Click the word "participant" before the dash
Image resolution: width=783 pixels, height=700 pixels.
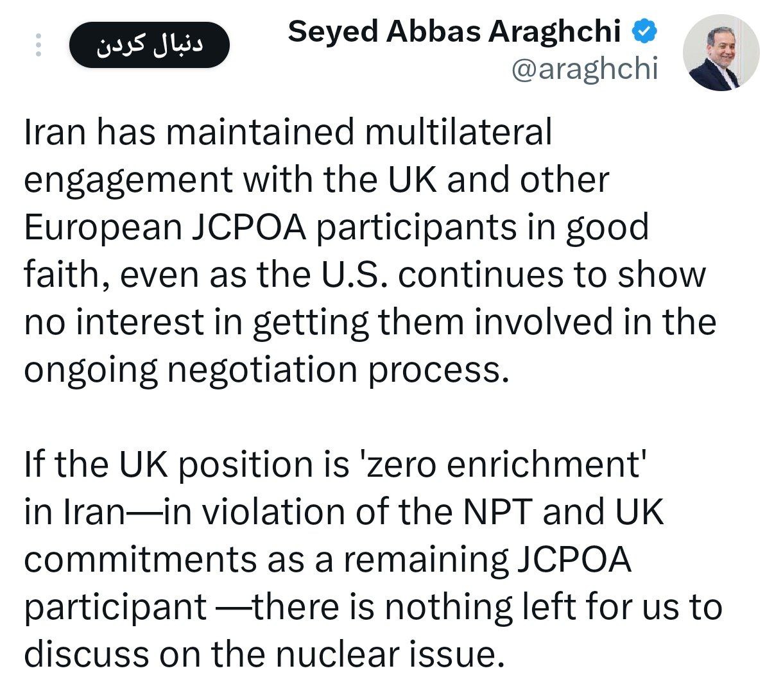click(x=116, y=607)
